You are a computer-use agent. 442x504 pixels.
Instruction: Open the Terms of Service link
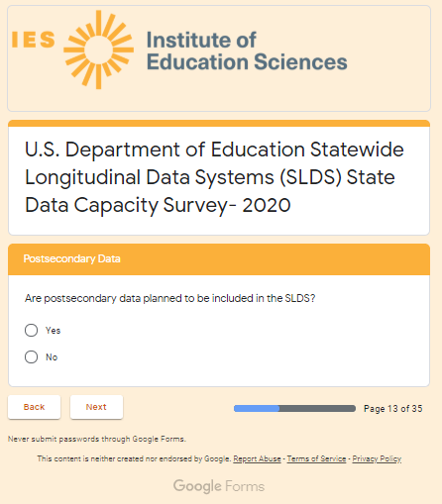coord(316,458)
